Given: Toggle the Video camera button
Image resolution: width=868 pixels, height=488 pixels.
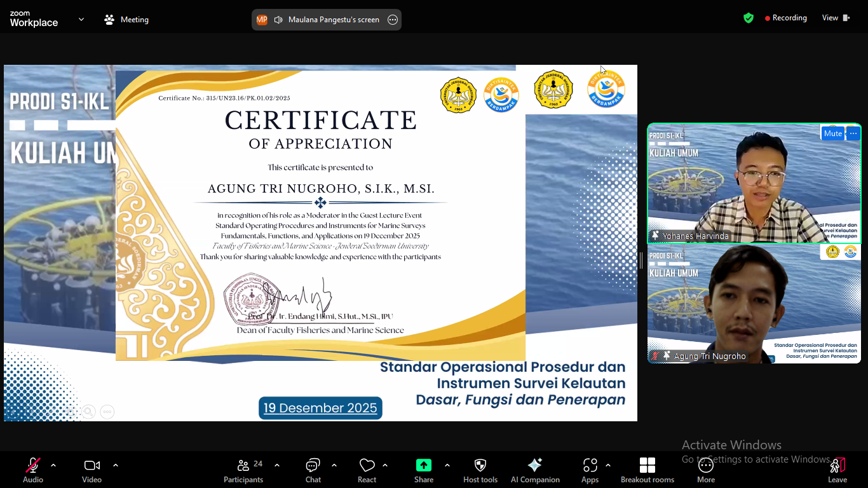Looking at the screenshot, I should click(x=92, y=470).
